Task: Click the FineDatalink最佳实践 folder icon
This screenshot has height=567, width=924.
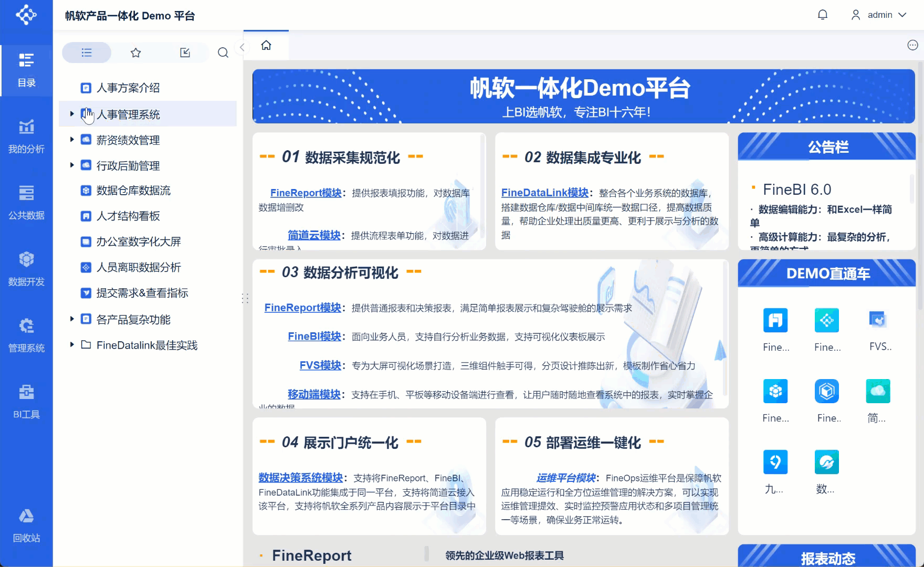Action: pos(86,345)
